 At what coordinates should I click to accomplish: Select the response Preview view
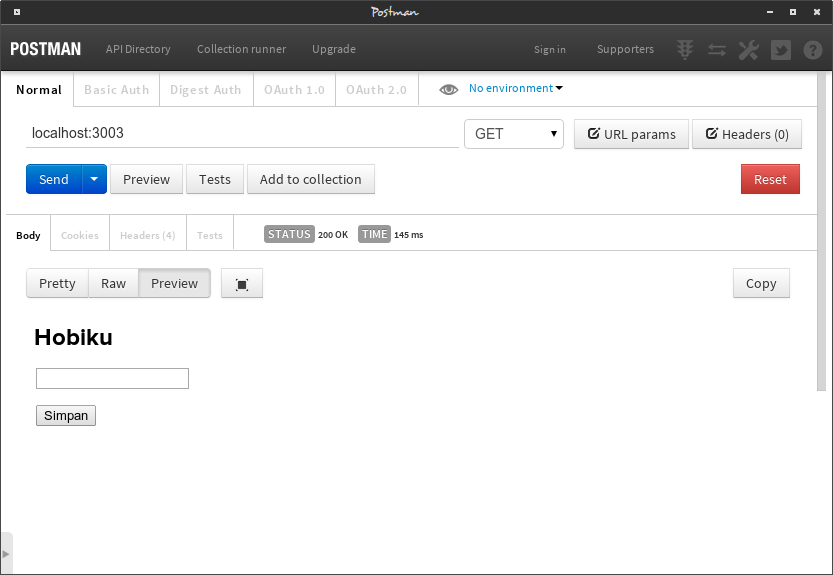coord(174,283)
